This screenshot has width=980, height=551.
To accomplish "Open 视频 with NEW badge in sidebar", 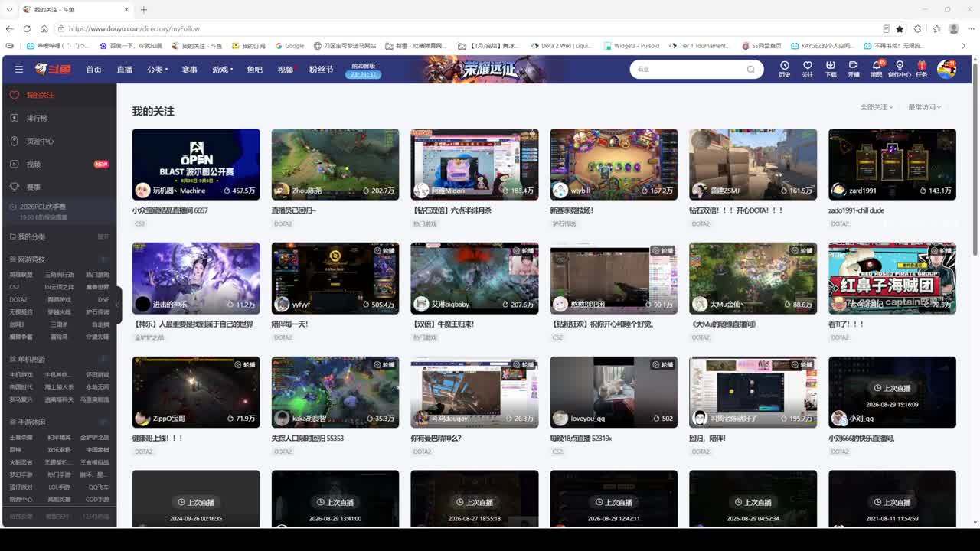I will click(x=58, y=164).
